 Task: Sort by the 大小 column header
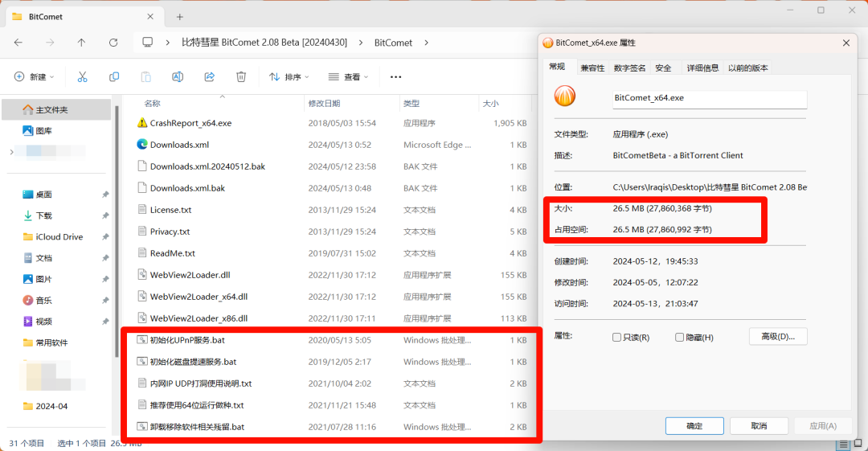490,104
